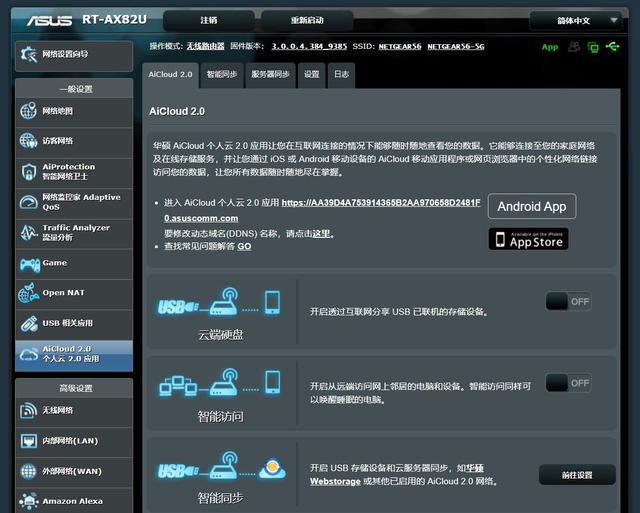
Task: Open the network setup wizard icon
Action: pyautogui.click(x=29, y=54)
